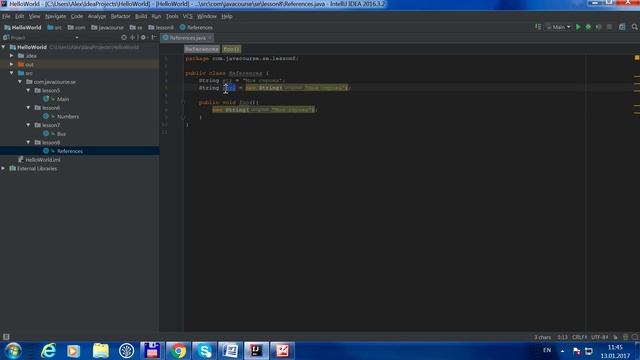Collapse the lesson7 package
The height and width of the screenshot is (360, 640).
29,125
